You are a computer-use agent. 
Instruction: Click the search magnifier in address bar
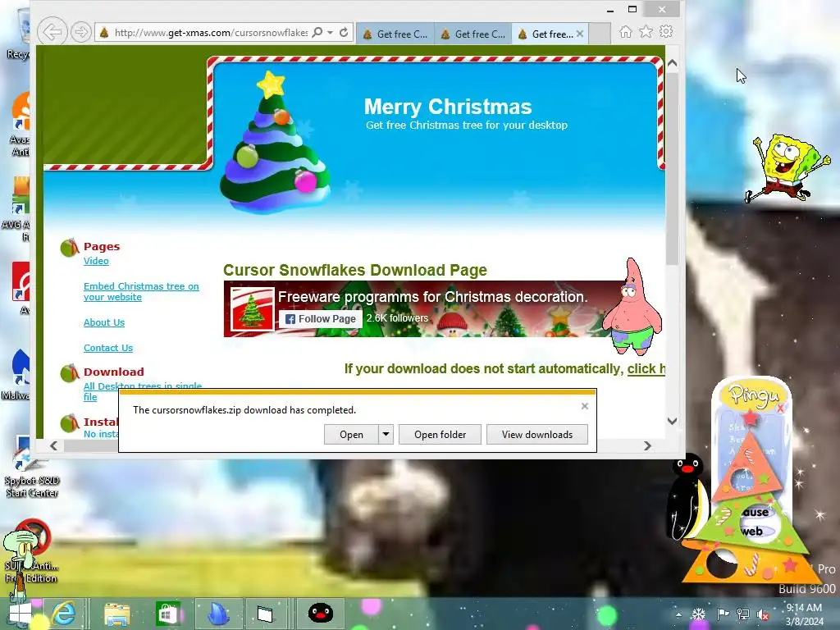pos(317,32)
